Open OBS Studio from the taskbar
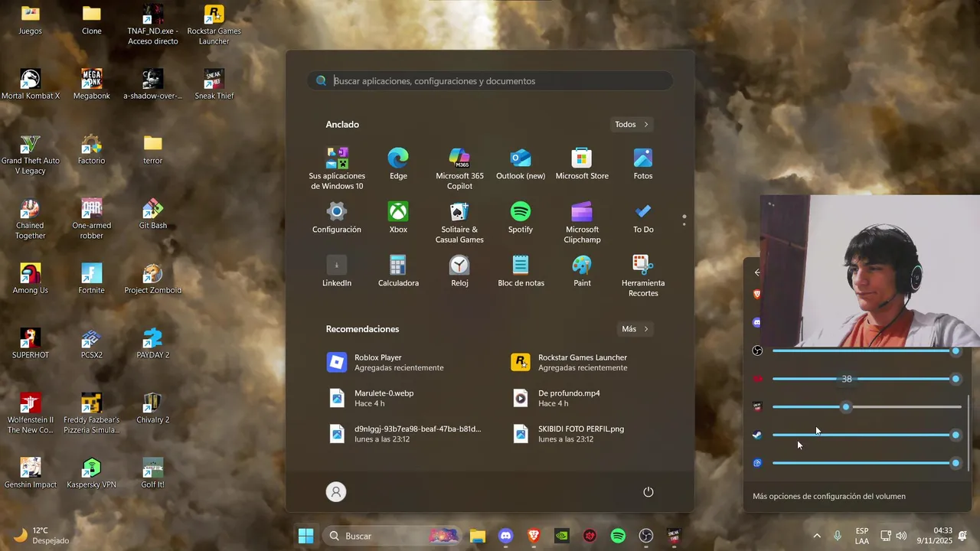Image resolution: width=980 pixels, height=551 pixels. tap(646, 536)
